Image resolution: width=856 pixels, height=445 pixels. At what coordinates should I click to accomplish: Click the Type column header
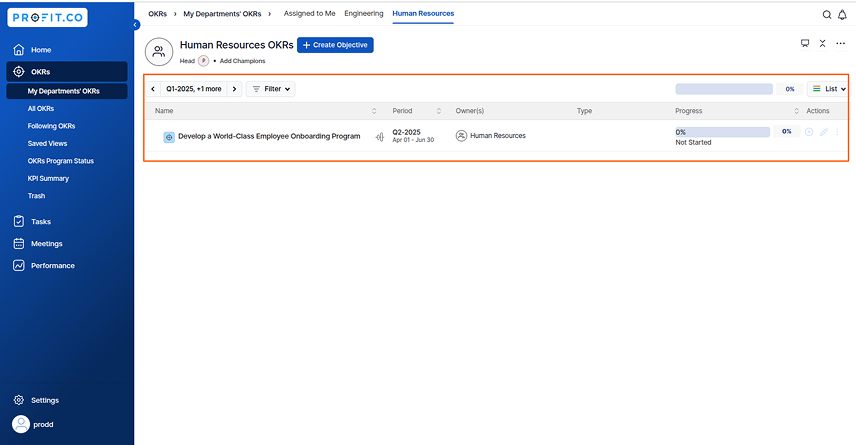pyautogui.click(x=584, y=111)
